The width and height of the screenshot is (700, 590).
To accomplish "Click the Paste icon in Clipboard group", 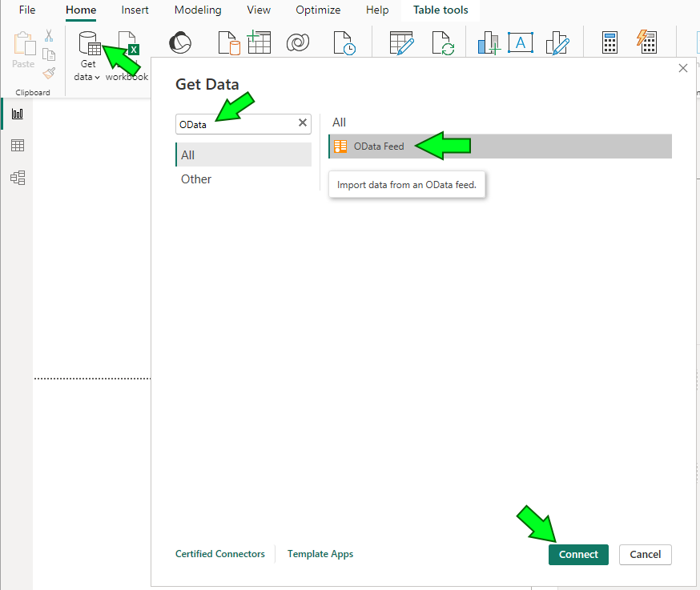I will [24, 44].
